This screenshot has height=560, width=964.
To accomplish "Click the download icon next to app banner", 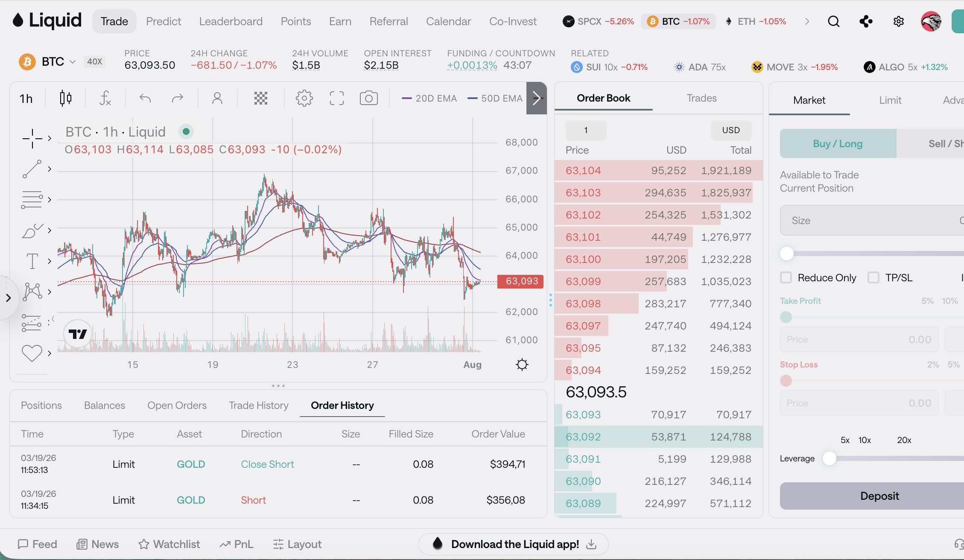I will point(591,544).
